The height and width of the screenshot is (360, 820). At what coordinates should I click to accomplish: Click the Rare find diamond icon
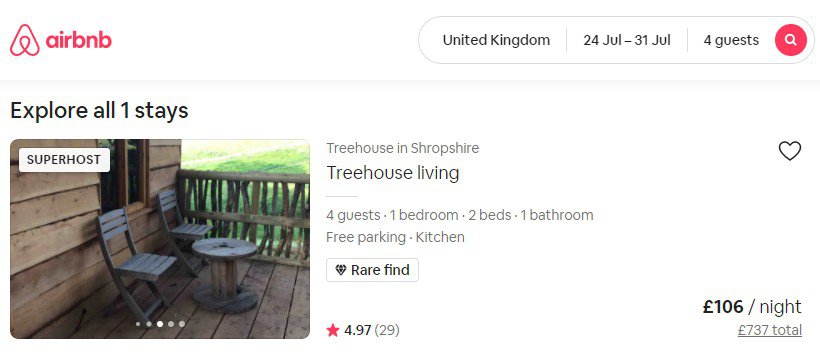pyautogui.click(x=340, y=271)
